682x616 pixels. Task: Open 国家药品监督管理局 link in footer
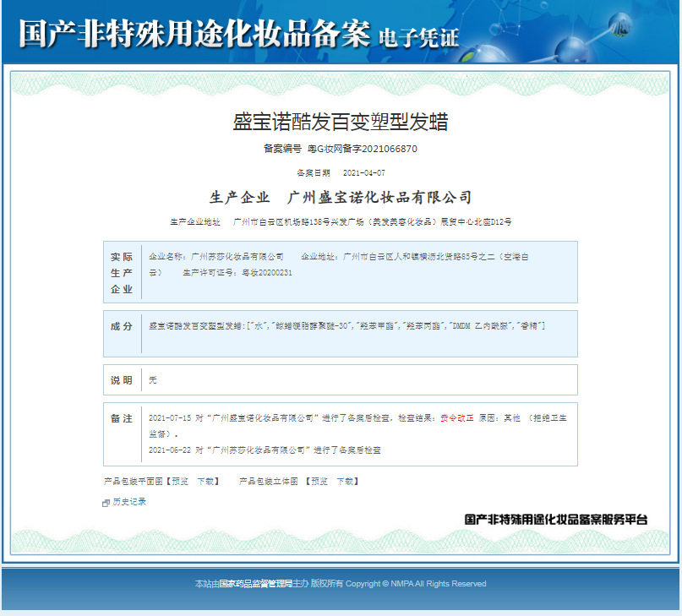pos(255,584)
